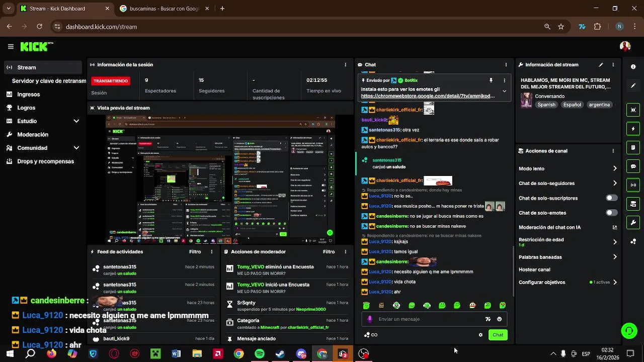Toggle the broadcast signal panel icon
Image resolution: width=644 pixels, height=362 pixels.
click(x=633, y=185)
